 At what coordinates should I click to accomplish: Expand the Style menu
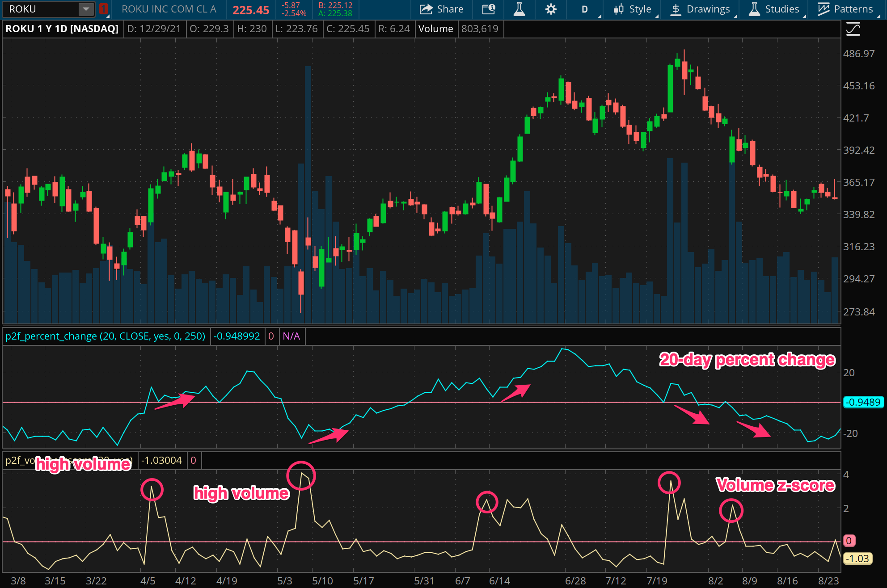point(657,16)
